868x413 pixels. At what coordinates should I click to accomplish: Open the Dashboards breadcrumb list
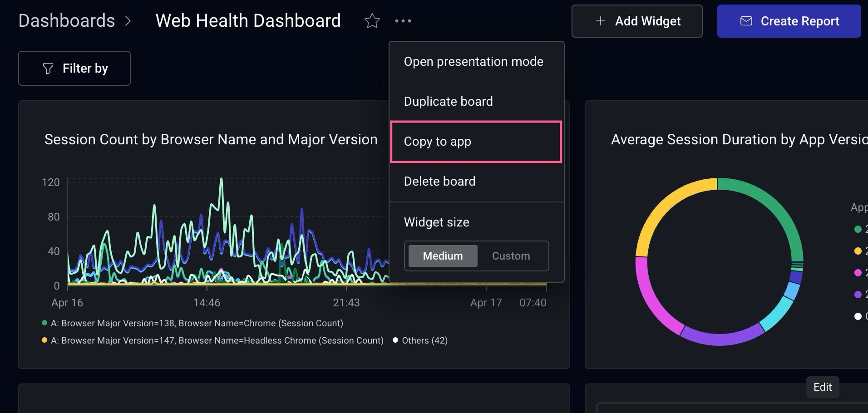67,21
